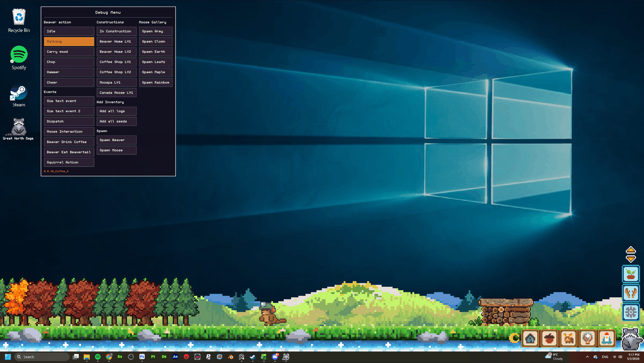The image size is (644, 363).
Task: Trigger Beaver Drink Coffee event
Action: coord(69,142)
